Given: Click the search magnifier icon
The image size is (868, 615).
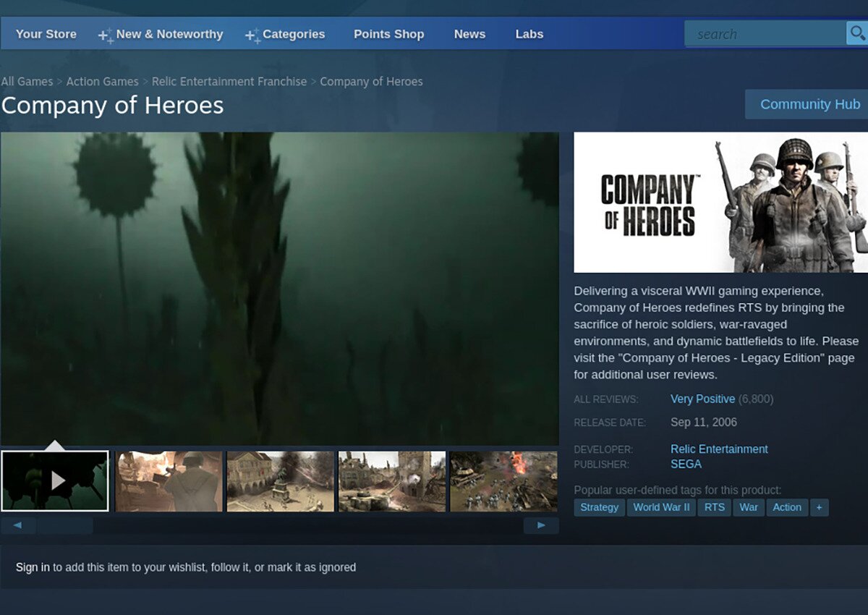Looking at the screenshot, I should (x=857, y=33).
